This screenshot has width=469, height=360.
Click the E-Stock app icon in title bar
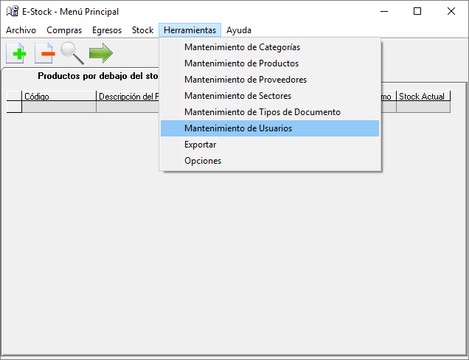pos(12,11)
